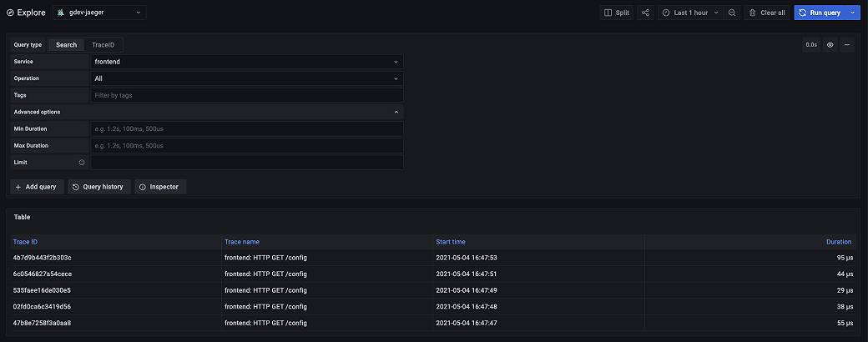Open the Last 1 hour time picker
This screenshot has height=342, width=868.
pos(684,13)
